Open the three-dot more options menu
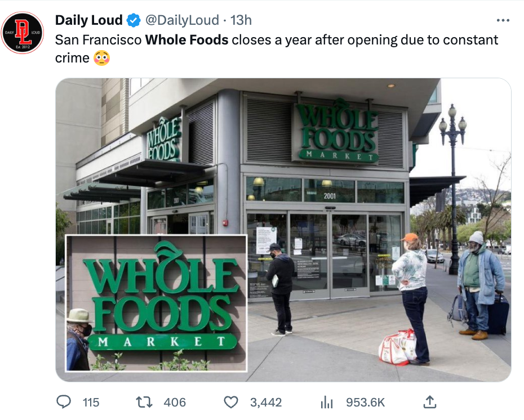 click(x=503, y=20)
